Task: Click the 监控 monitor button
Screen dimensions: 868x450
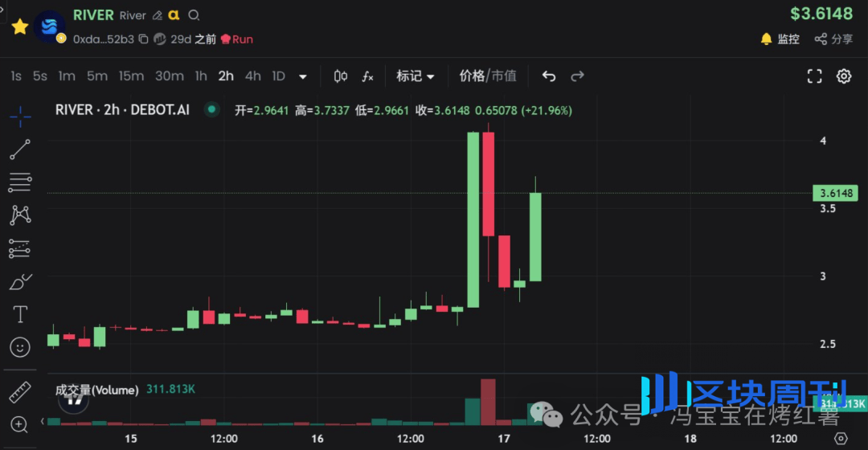Action: click(x=780, y=39)
